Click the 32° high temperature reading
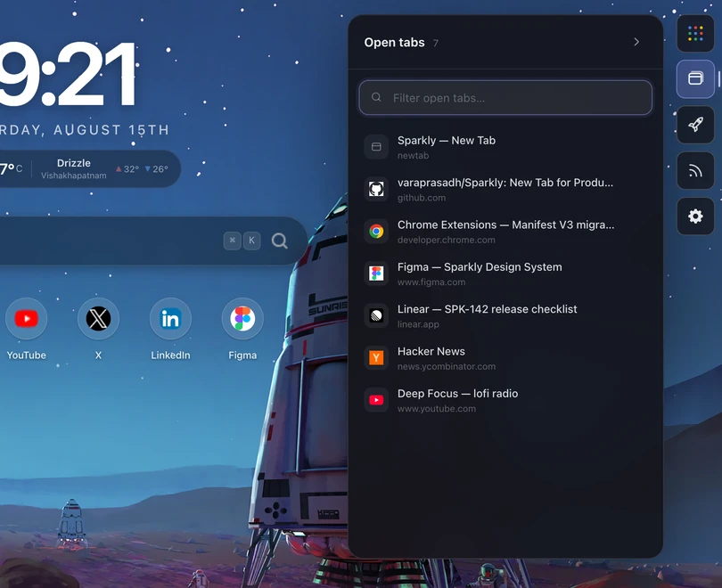722x588 pixels. [127, 169]
